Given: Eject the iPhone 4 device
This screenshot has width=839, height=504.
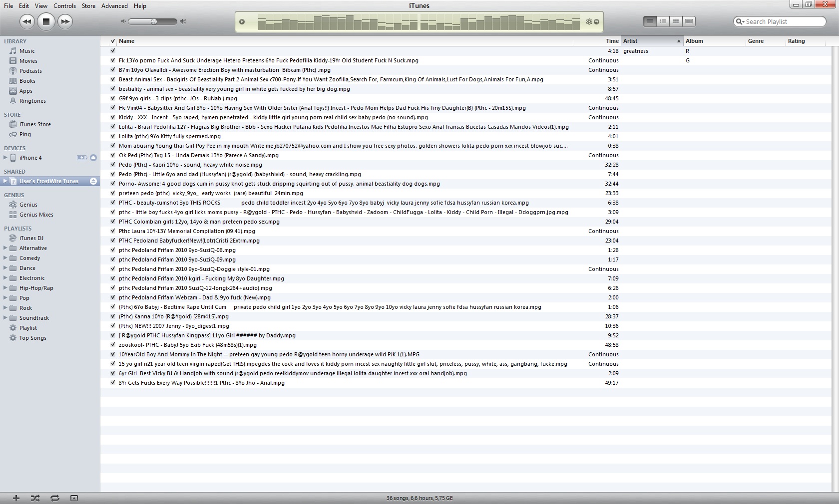Looking at the screenshot, I should click(93, 158).
